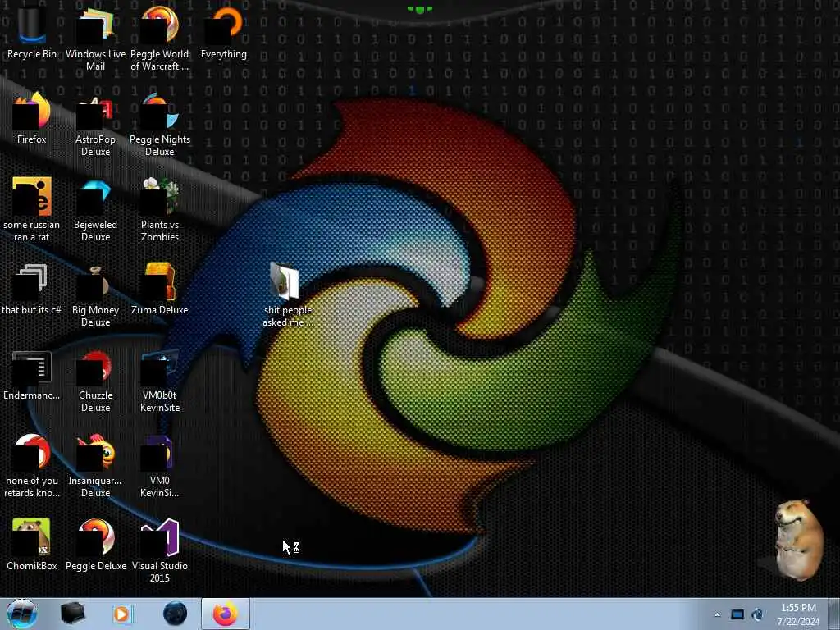Open the Windows Start menu orb
The height and width of the screenshot is (630, 840).
21,614
